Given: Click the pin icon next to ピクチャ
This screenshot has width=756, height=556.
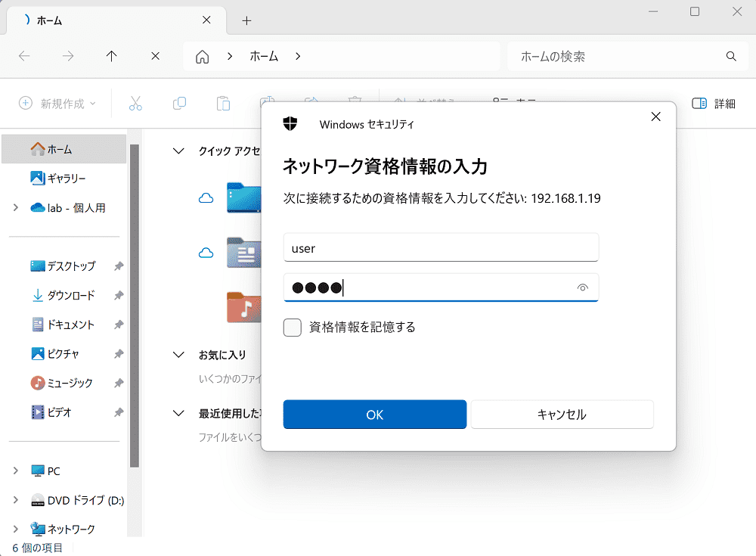Looking at the screenshot, I should 119,354.
